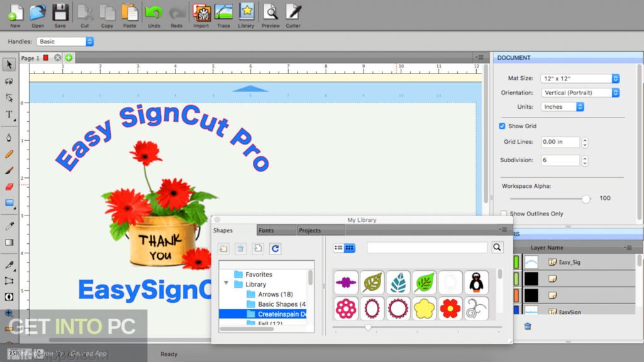Open the Library toolbar icon
The image size is (644, 362).
246,14
